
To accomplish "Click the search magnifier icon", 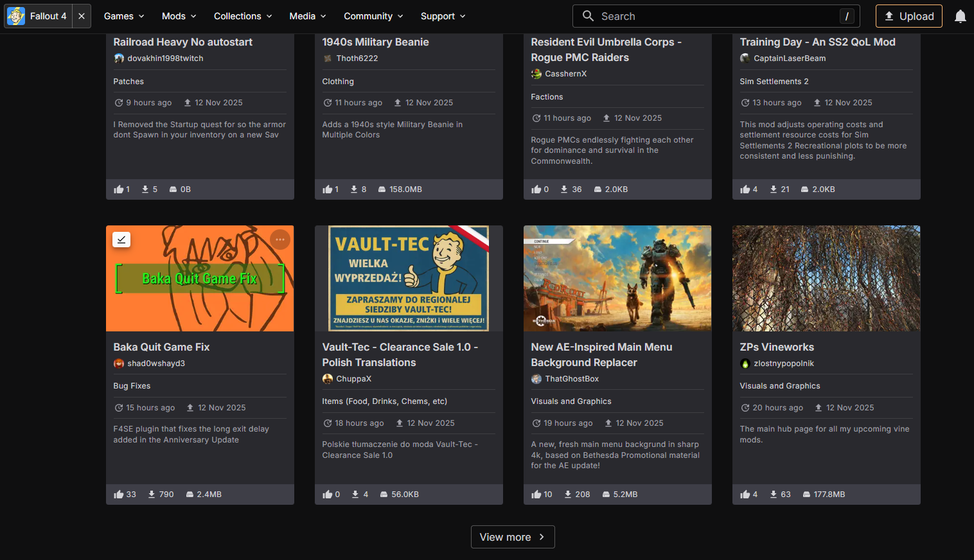I will click(588, 16).
